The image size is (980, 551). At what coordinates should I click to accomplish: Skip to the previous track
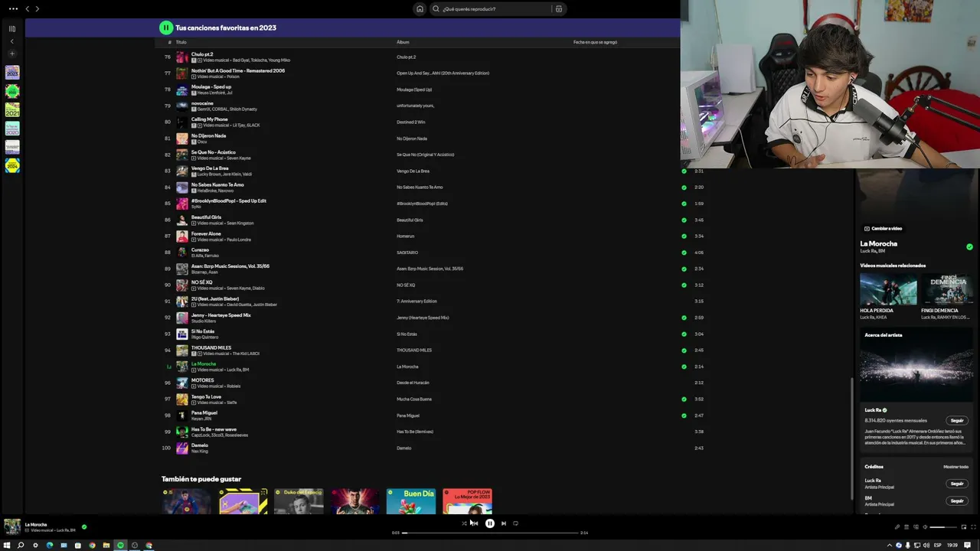click(x=475, y=523)
